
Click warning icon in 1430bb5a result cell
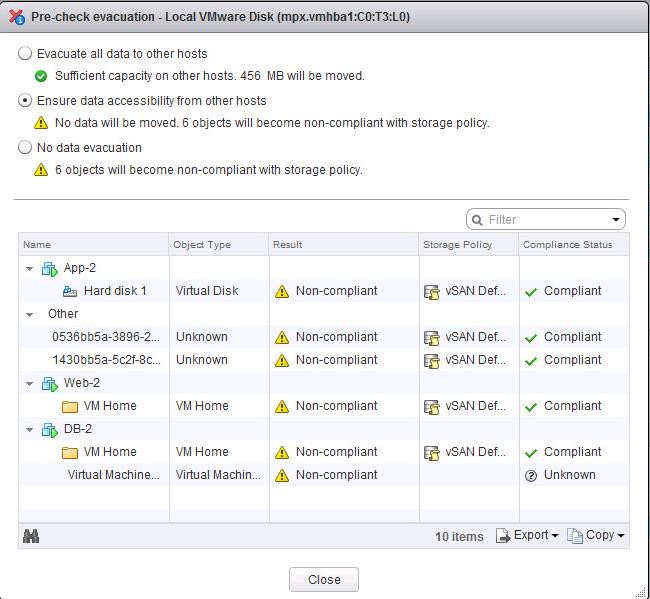pyautogui.click(x=282, y=361)
